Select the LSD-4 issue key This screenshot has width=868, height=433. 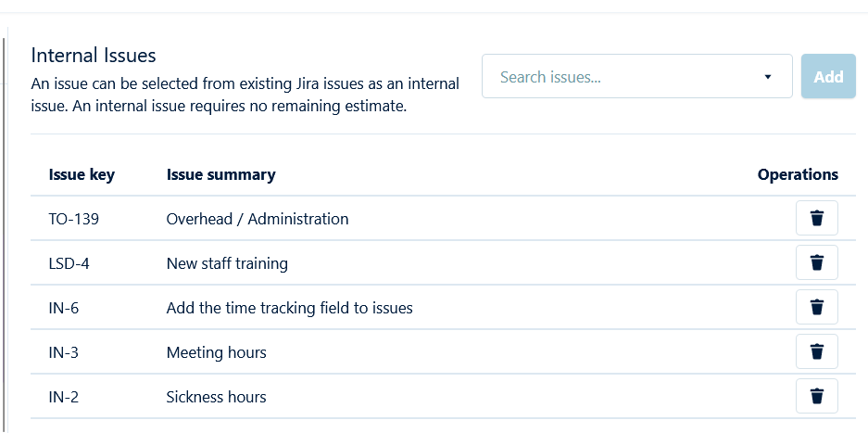click(69, 263)
